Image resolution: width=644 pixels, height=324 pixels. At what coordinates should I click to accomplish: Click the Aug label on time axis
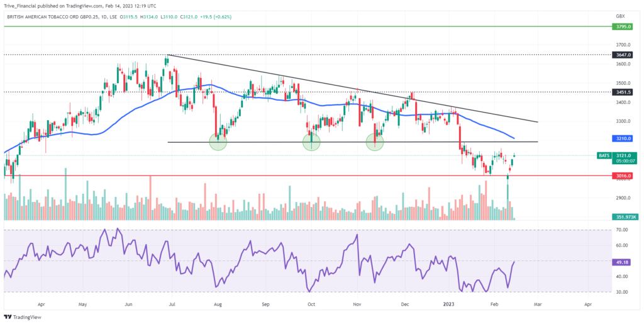tap(218, 304)
